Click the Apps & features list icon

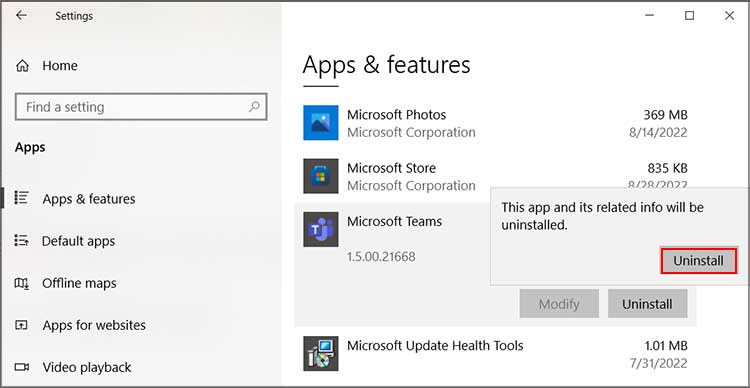click(x=22, y=198)
